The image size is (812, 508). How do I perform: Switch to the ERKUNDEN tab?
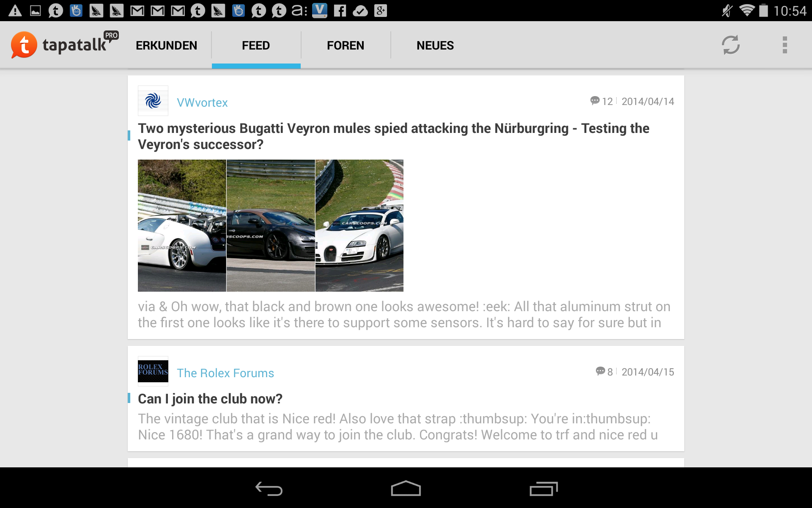pos(166,45)
